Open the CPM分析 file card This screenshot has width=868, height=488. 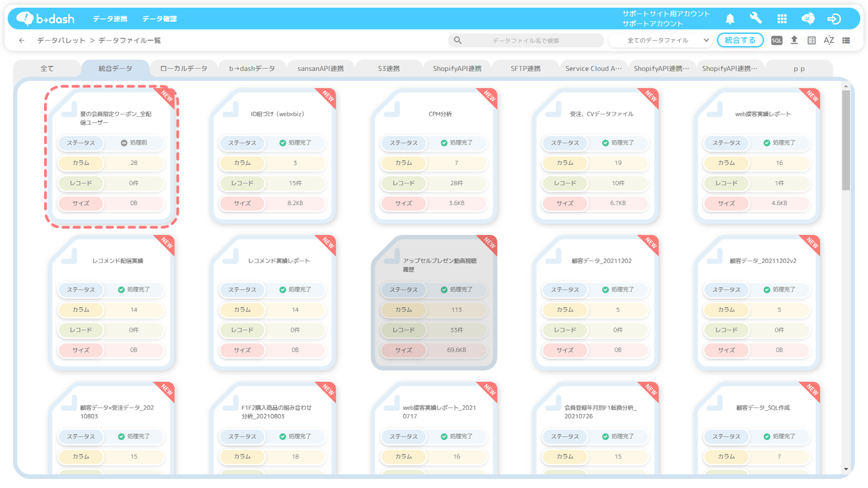tap(434, 156)
